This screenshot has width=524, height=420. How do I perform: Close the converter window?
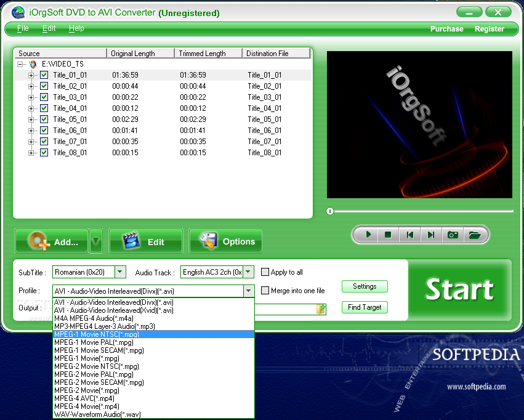498,12
